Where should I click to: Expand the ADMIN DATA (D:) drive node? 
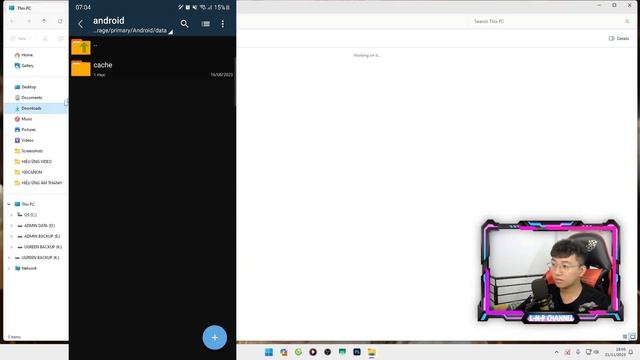pyautogui.click(x=11, y=225)
